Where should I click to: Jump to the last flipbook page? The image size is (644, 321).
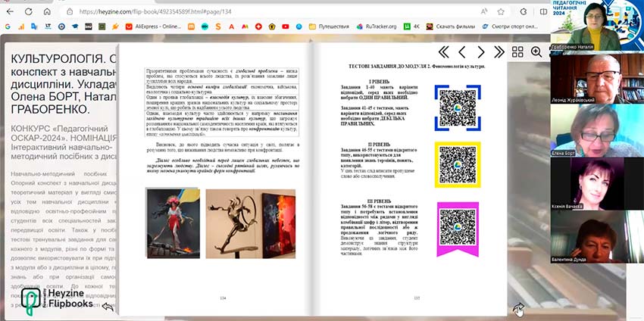click(499, 51)
